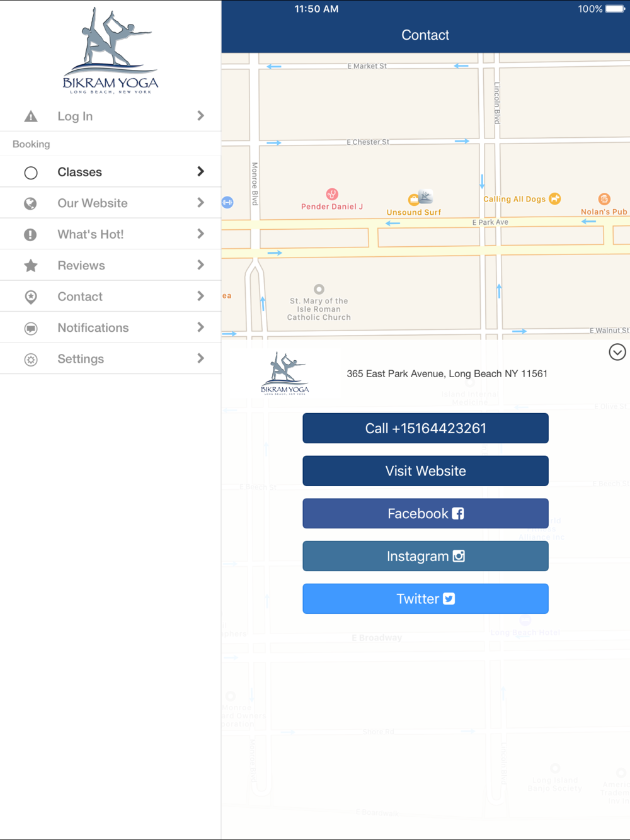The image size is (630, 840).
Task: Tap the Nolan's Pub map marker
Action: pyautogui.click(x=604, y=199)
